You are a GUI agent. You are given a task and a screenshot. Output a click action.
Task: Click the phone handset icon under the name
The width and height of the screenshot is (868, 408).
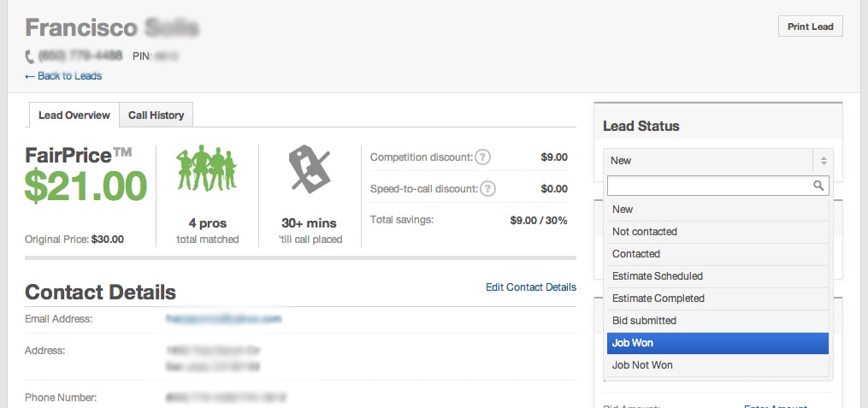[x=30, y=56]
